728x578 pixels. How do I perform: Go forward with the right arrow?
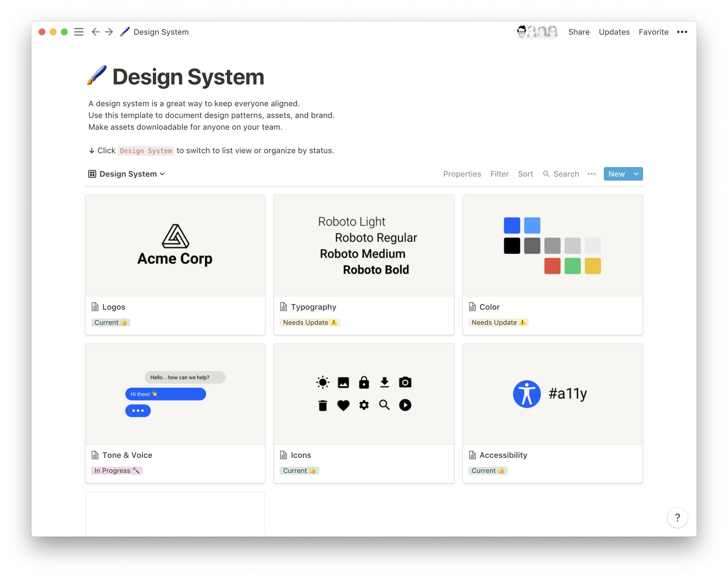[109, 32]
